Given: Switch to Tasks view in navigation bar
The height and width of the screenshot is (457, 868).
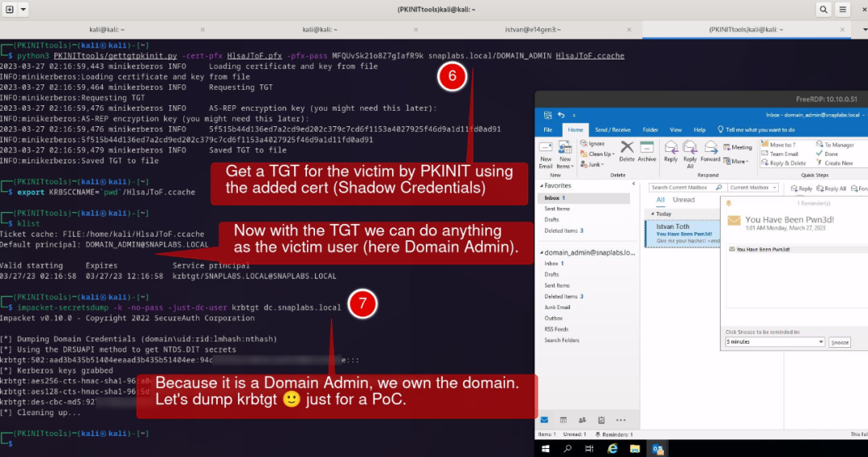Looking at the screenshot, I should click(x=601, y=421).
